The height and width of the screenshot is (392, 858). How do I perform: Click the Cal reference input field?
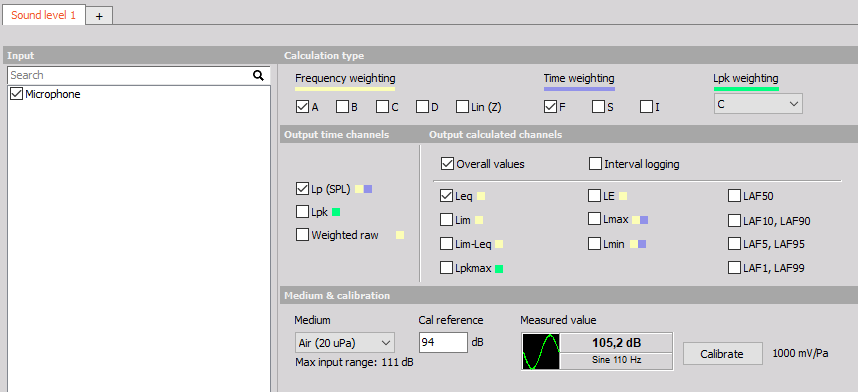(x=443, y=343)
